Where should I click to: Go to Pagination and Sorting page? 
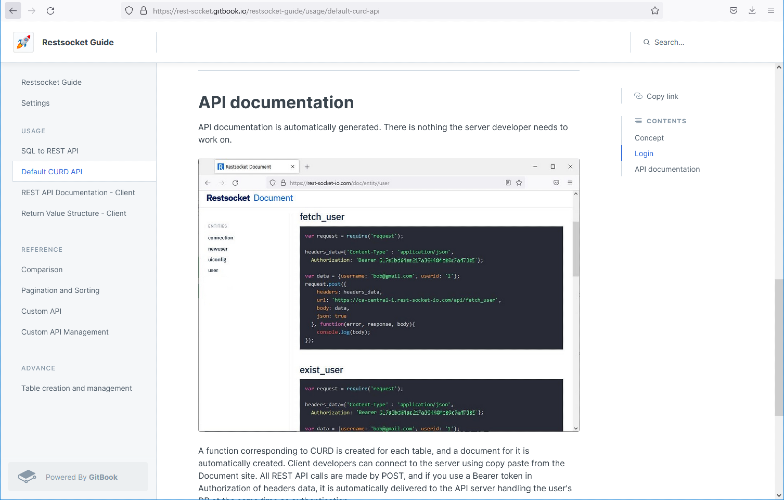click(60, 290)
